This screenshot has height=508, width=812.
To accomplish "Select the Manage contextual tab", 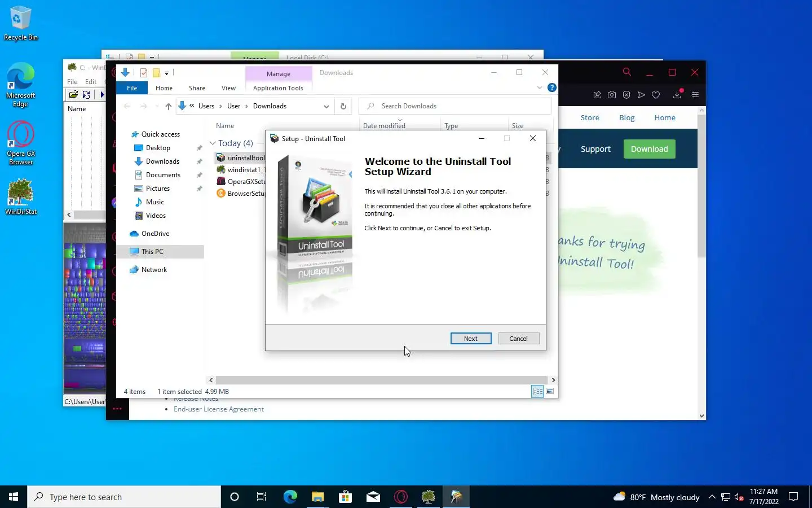I will (x=279, y=74).
